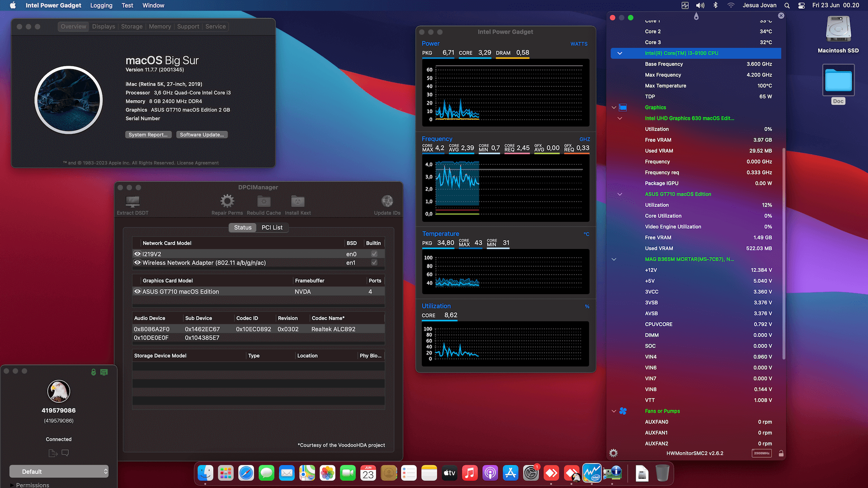868x488 pixels.
Task: Open the App Store in the Dock
Action: coord(510,473)
